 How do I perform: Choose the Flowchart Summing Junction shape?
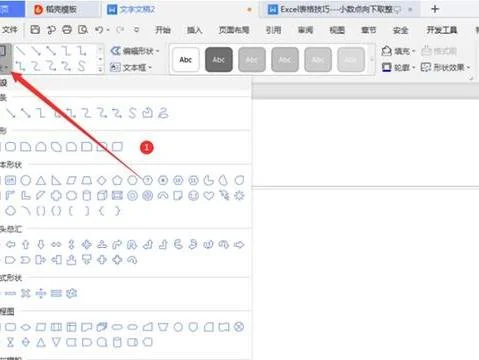pos(239,327)
